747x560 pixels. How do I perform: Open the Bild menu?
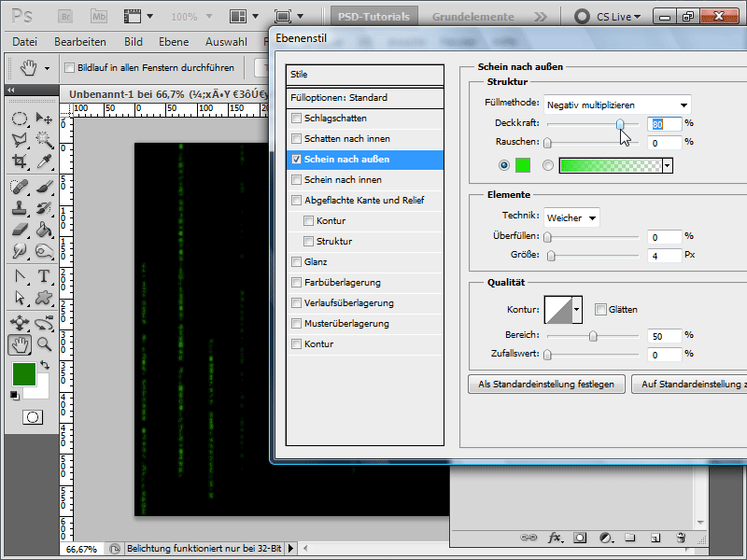[x=134, y=42]
